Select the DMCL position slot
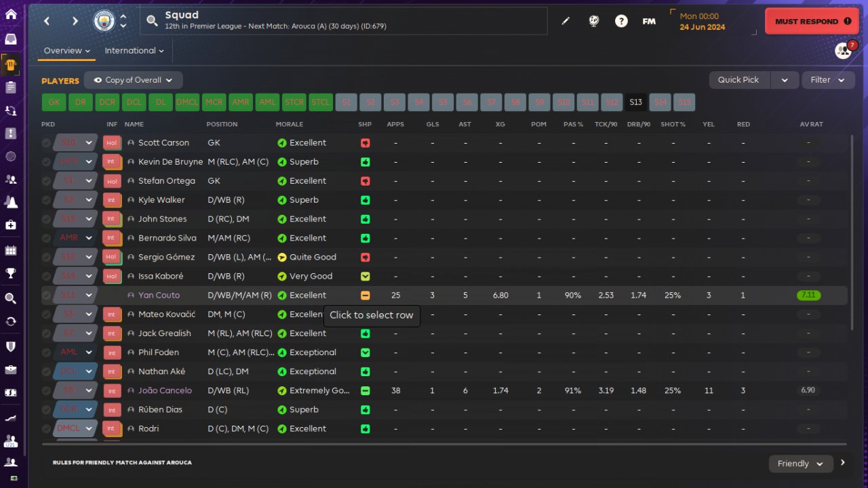Viewport: 868px width, 488px height. coord(187,102)
